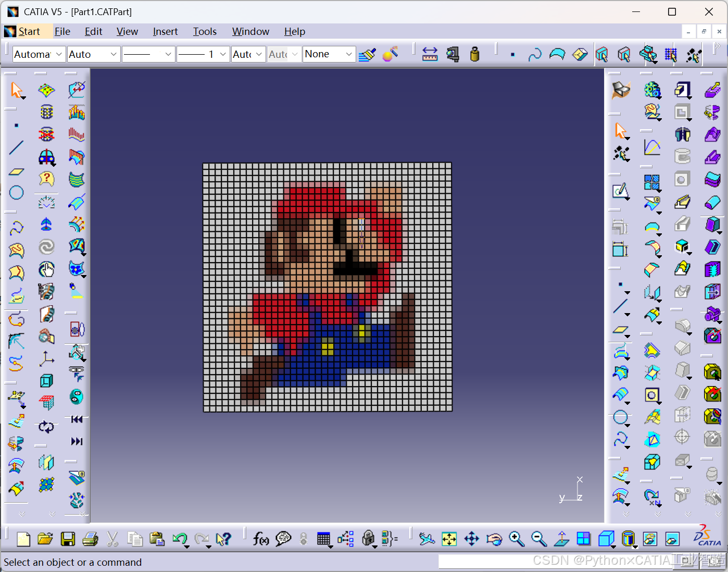Open the Formula f(x) editor
This screenshot has width=728, height=572.
pyautogui.click(x=261, y=539)
